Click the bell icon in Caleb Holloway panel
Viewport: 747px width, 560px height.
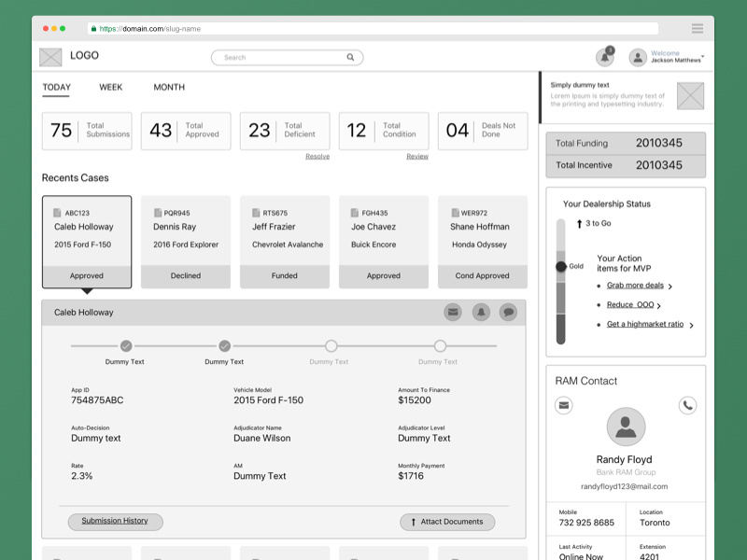[x=481, y=313]
